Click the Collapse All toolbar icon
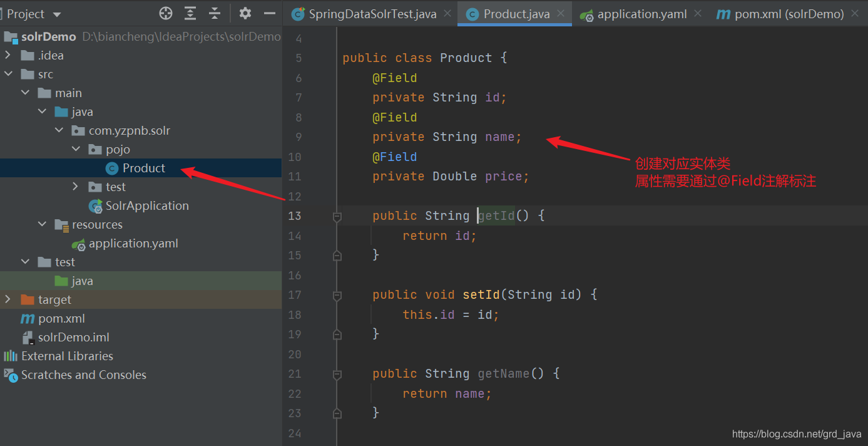Image resolution: width=868 pixels, height=446 pixels. coord(215,13)
